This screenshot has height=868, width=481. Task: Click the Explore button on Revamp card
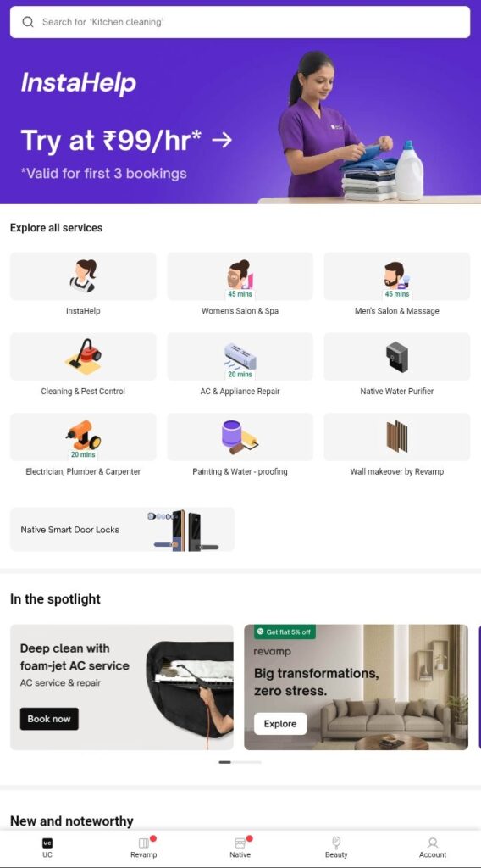tap(280, 724)
